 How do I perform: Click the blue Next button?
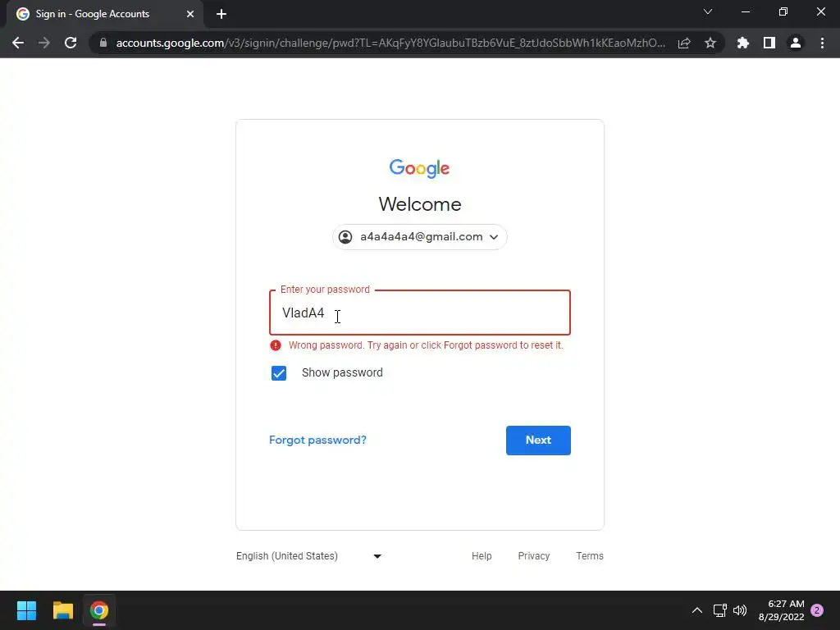click(x=538, y=441)
